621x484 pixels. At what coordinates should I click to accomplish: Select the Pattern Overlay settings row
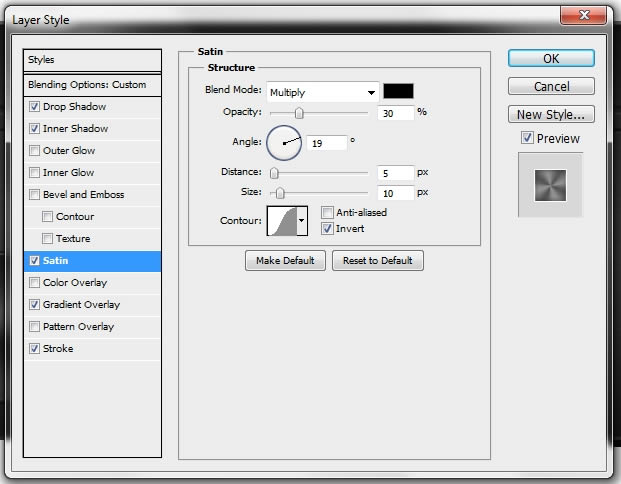pos(92,327)
